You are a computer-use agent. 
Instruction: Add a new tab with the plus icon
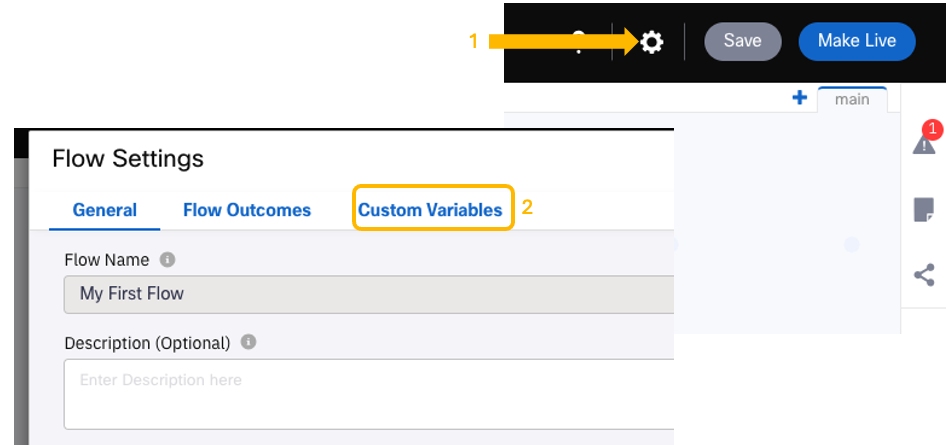pos(799,98)
